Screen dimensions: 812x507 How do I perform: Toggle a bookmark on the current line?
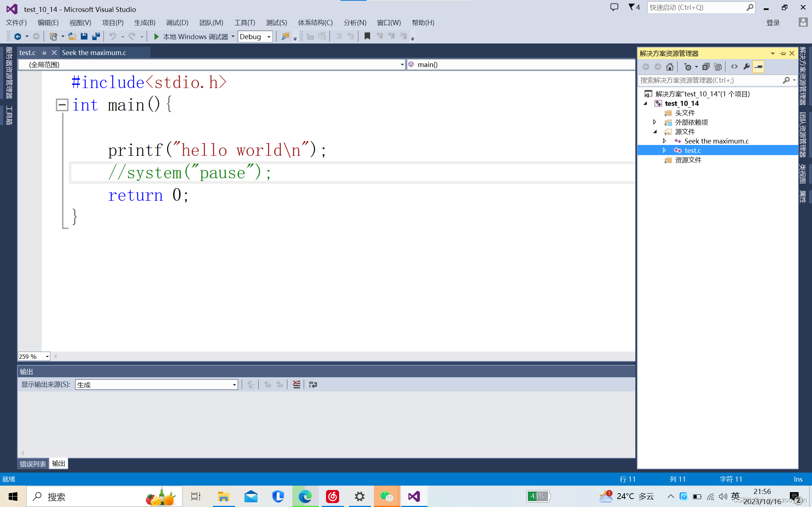coord(367,36)
